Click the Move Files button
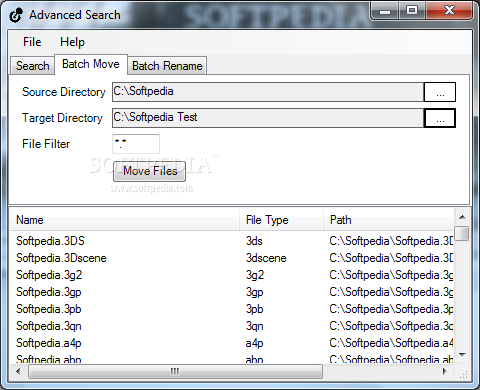 149,171
